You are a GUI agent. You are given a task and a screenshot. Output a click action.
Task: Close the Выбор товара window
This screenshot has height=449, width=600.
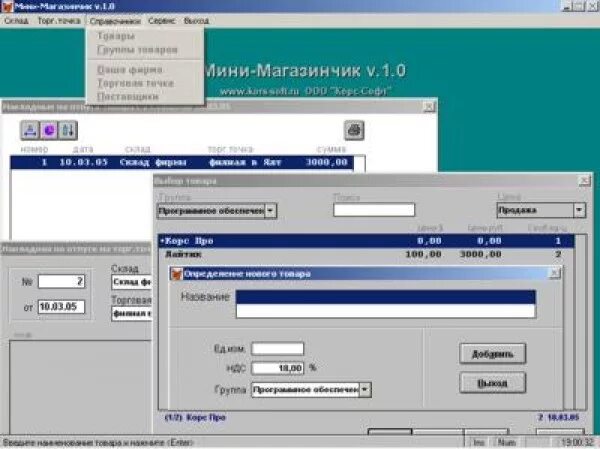(584, 181)
